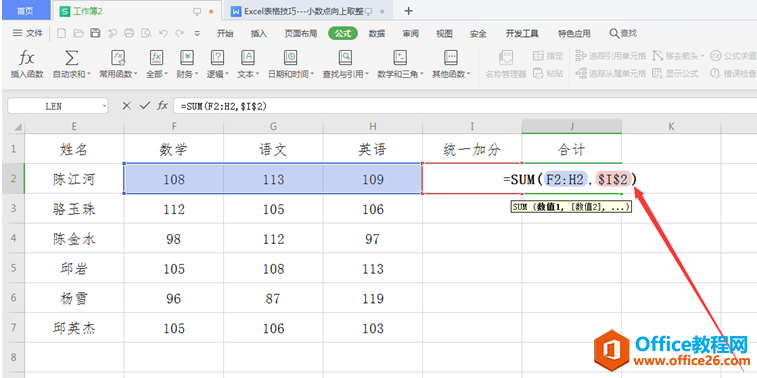This screenshot has height=378, width=757.
Task: Click the cell with value 119
Action: point(373,298)
